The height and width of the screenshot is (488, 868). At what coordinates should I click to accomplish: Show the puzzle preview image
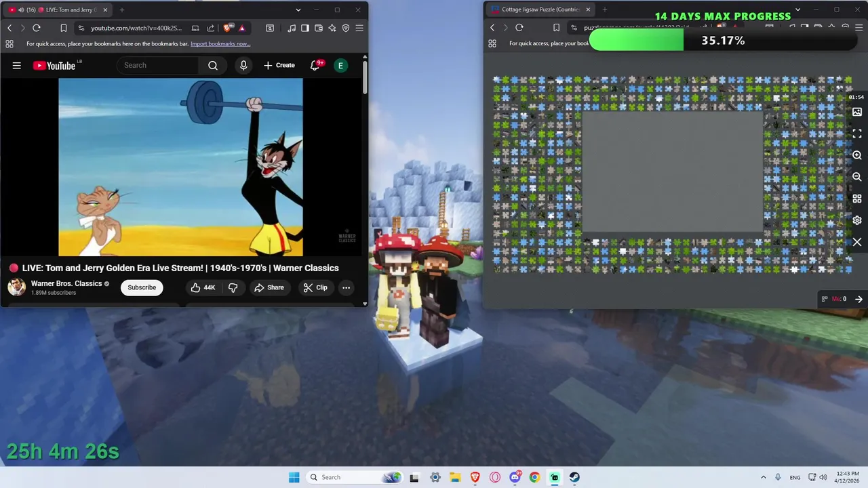[857, 112]
